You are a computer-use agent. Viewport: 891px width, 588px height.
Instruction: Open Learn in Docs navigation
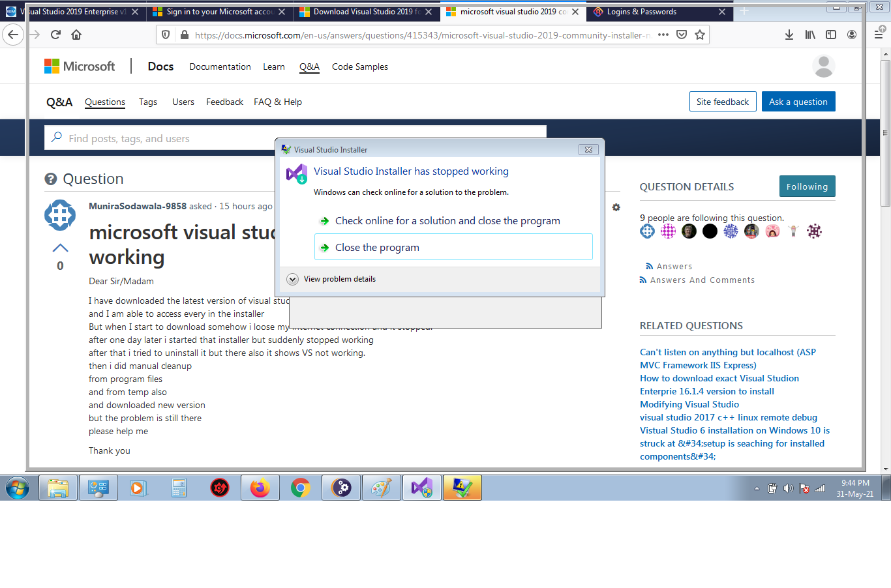[x=274, y=66]
